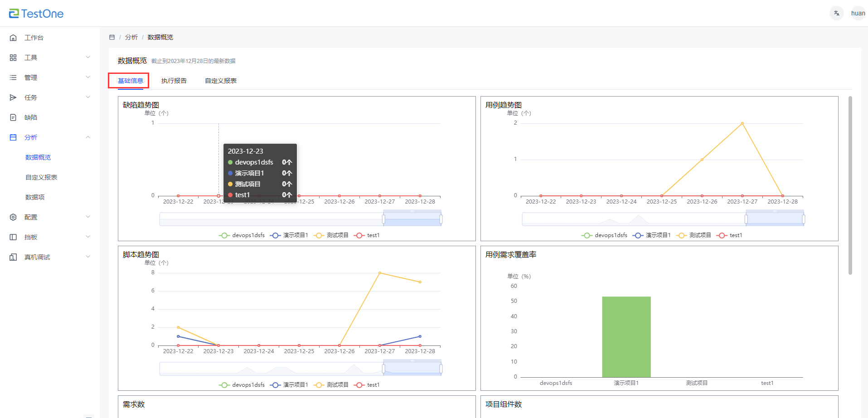The height and width of the screenshot is (418, 868).
Task: Click the 工作台 home icon
Action: [13, 38]
